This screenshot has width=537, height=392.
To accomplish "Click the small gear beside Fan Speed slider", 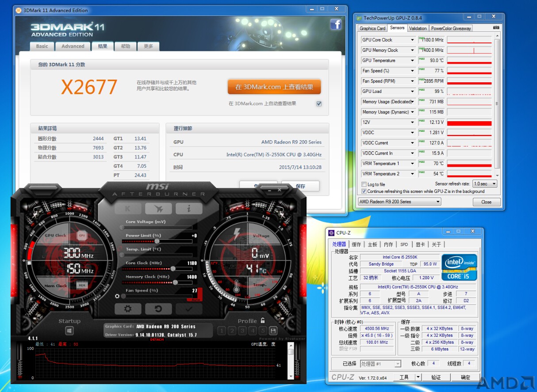I will (x=117, y=296).
